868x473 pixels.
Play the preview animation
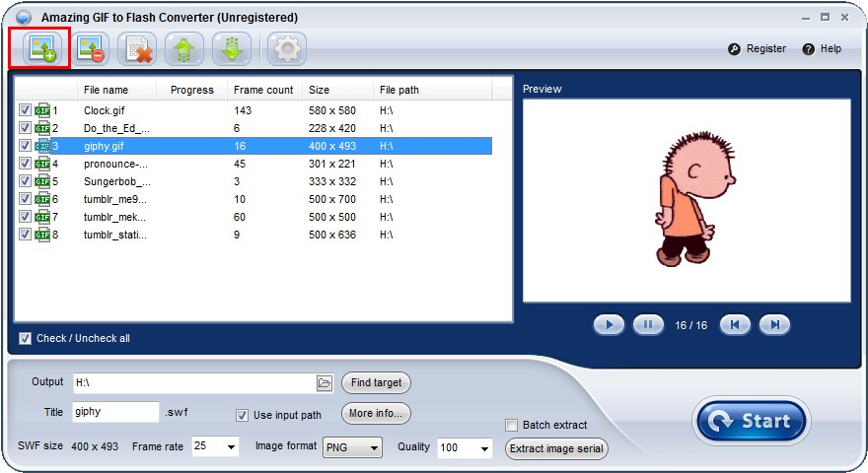[x=609, y=325]
